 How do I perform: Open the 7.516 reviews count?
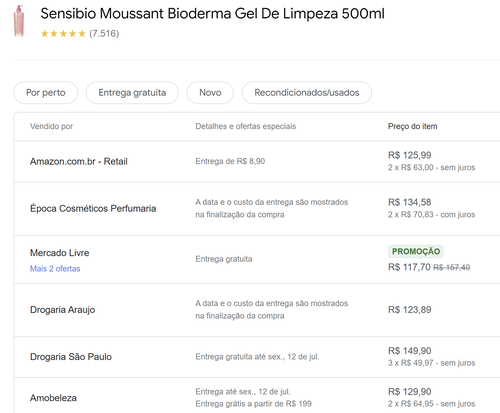[x=104, y=34]
